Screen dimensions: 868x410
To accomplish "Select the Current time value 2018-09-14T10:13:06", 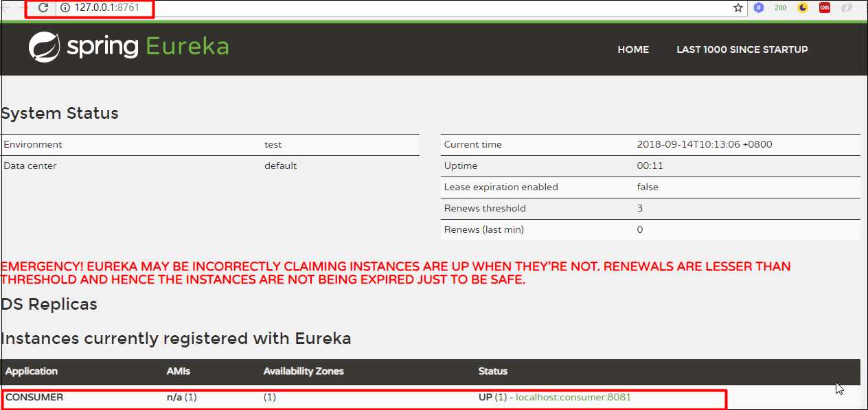I will [x=705, y=144].
